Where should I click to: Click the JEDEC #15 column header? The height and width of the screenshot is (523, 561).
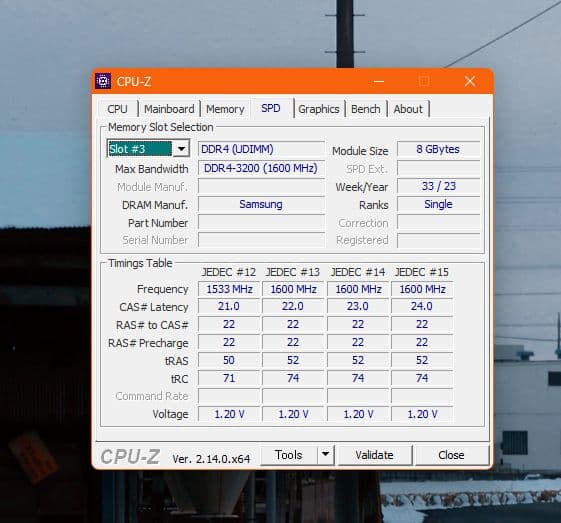pyautogui.click(x=422, y=272)
